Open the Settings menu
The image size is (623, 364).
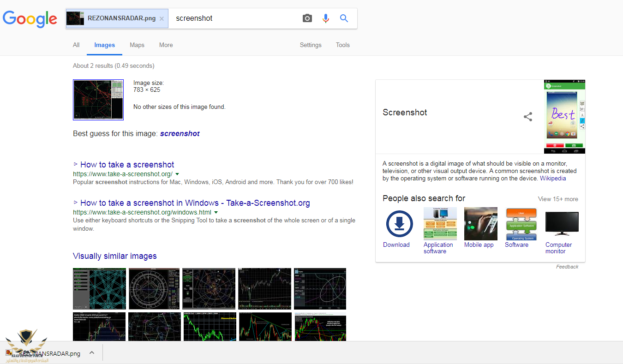pyautogui.click(x=311, y=45)
